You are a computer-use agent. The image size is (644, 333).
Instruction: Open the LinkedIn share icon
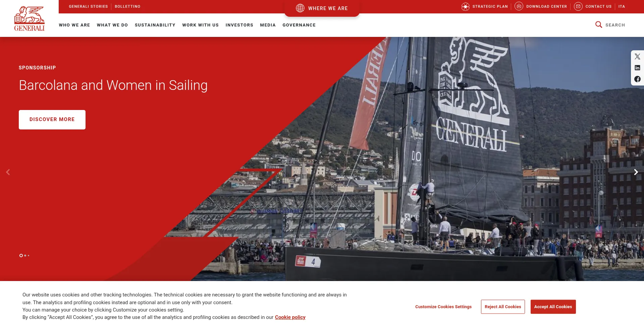pos(637,68)
